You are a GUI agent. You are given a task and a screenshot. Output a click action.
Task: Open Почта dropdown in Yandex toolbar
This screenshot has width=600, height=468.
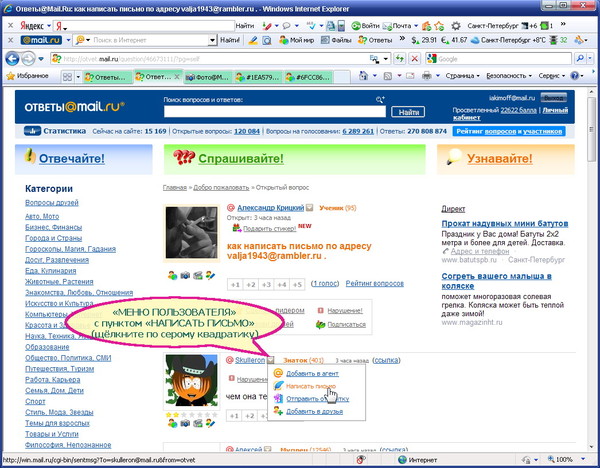pos(416,26)
